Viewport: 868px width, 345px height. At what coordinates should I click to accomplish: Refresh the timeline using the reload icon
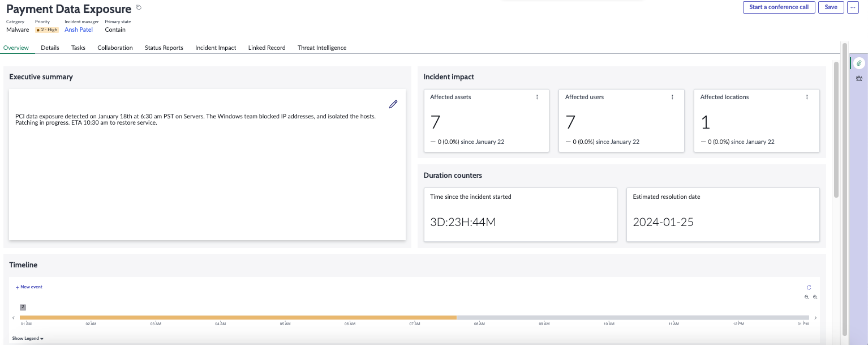(x=809, y=288)
